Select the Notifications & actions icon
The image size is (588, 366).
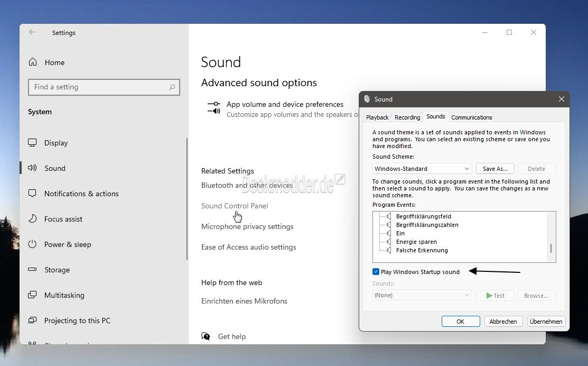(x=33, y=194)
